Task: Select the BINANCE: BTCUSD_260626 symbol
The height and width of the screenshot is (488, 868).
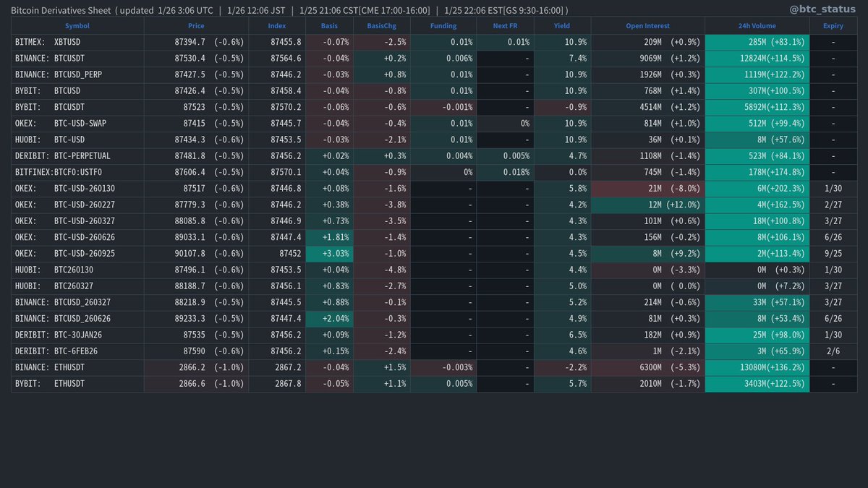Action: click(x=63, y=317)
